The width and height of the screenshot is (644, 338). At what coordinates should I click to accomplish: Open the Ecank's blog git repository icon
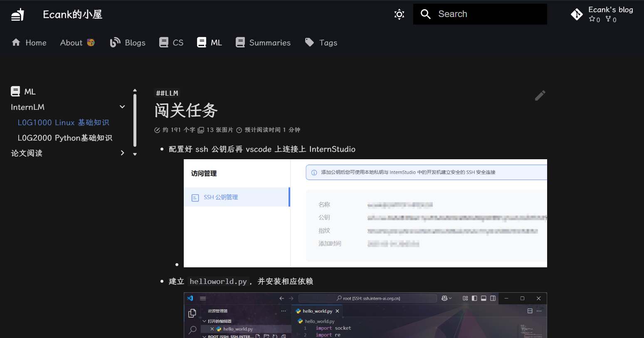[577, 15]
